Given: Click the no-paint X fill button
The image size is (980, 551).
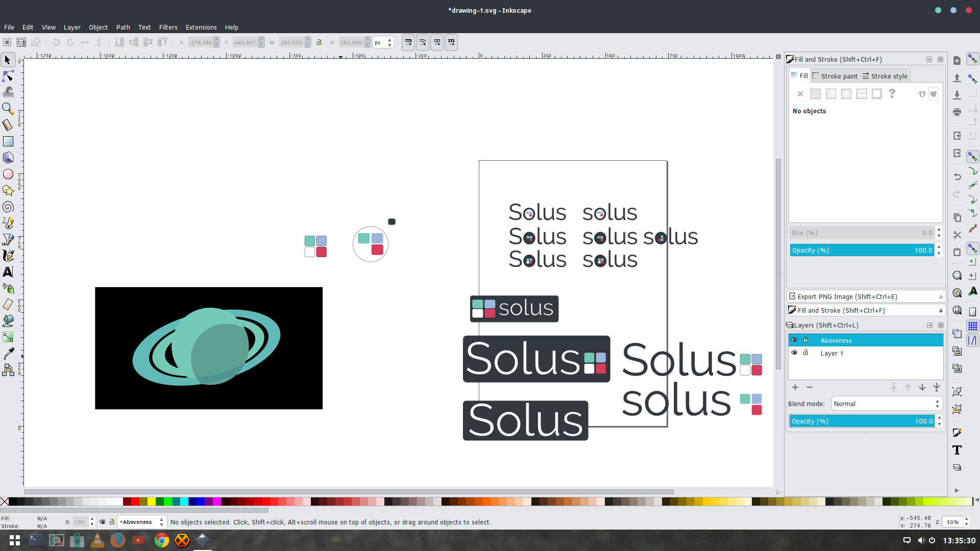Looking at the screenshot, I should [800, 94].
